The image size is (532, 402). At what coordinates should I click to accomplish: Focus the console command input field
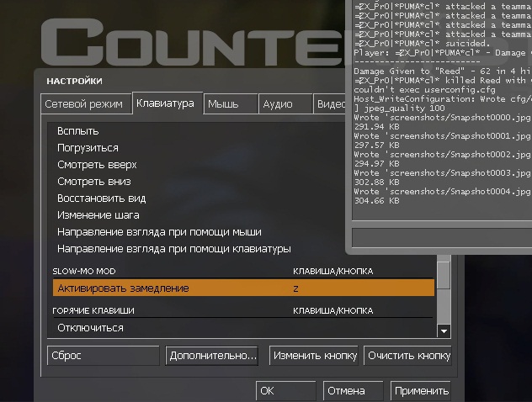(x=438, y=239)
